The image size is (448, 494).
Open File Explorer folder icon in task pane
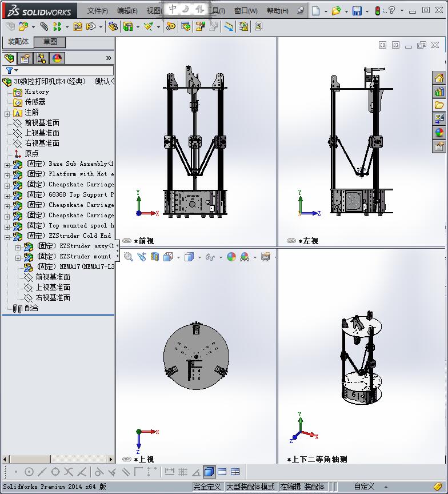coord(439,105)
